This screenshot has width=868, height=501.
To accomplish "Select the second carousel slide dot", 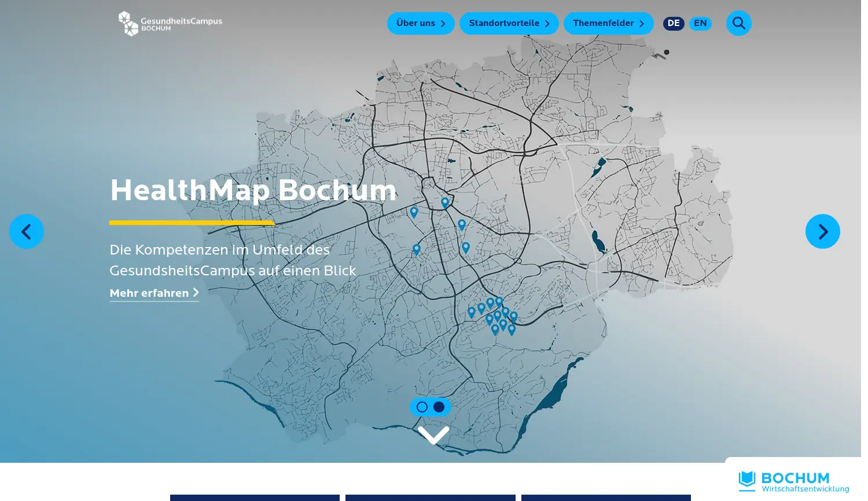I will tap(439, 407).
